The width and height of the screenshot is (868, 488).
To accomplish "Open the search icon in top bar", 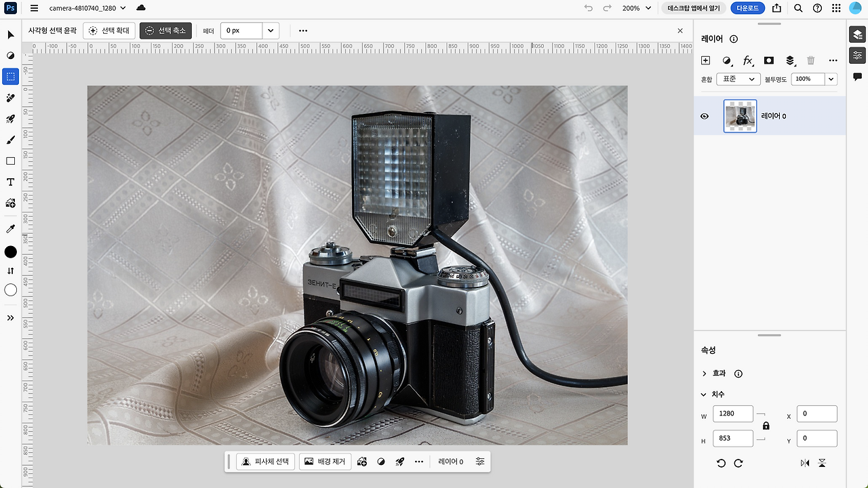I will pos(798,8).
